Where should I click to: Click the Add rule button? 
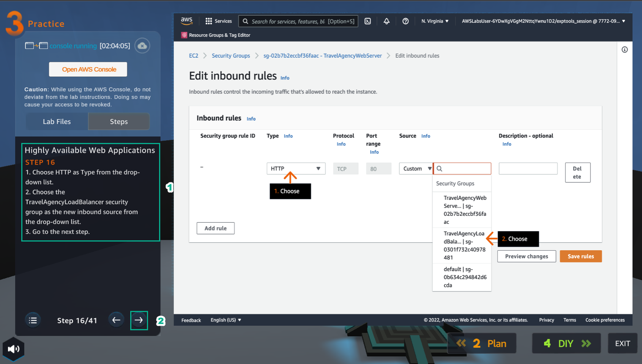(x=216, y=228)
